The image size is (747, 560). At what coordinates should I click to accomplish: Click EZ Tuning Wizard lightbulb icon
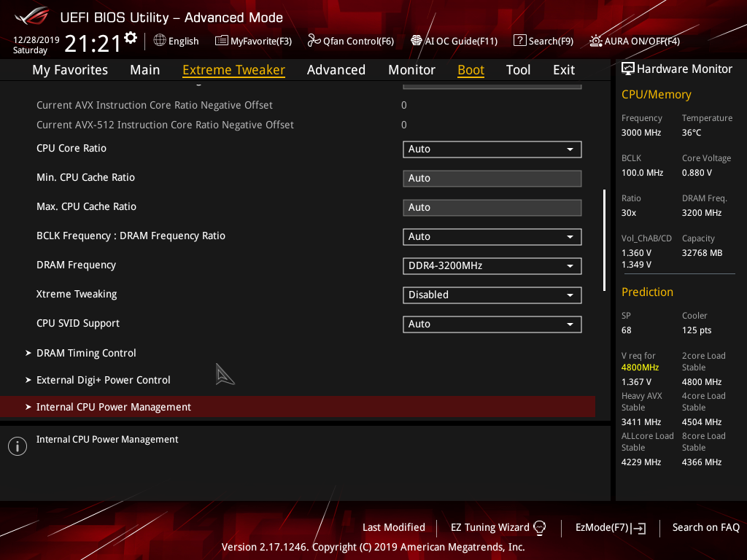539,528
